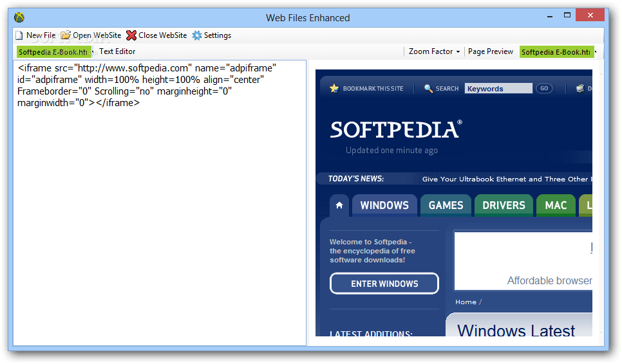Click the Updated one minute ago text

391,150
